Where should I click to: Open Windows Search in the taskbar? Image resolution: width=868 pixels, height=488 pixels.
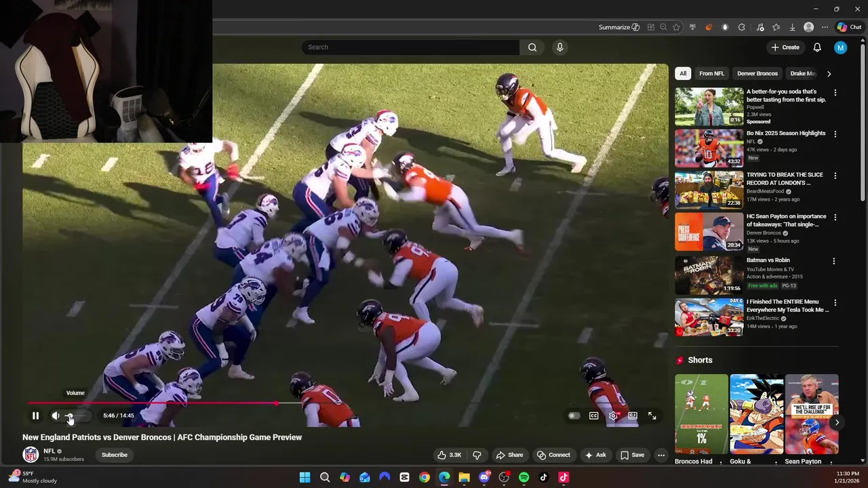pyautogui.click(x=325, y=477)
